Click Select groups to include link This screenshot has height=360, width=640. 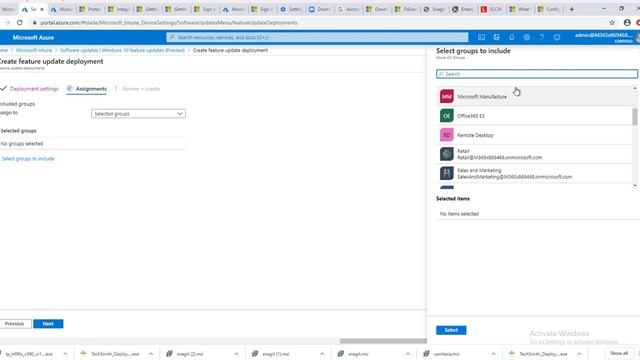pos(28,158)
